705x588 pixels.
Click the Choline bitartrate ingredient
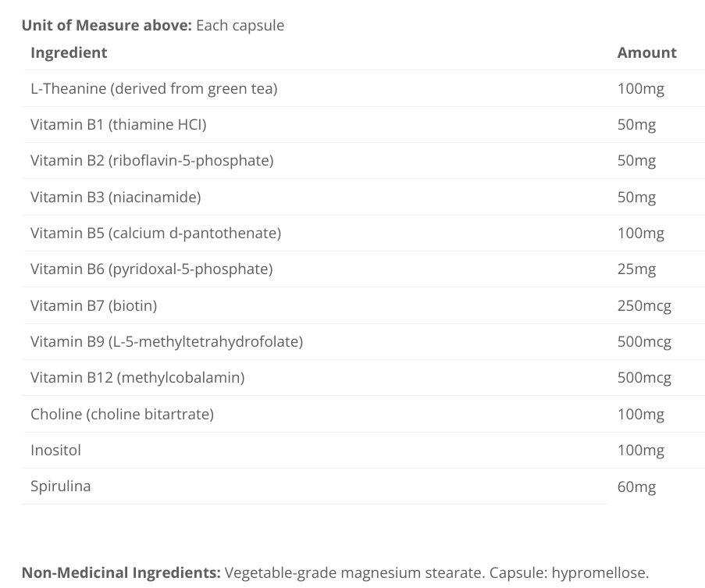pos(122,414)
